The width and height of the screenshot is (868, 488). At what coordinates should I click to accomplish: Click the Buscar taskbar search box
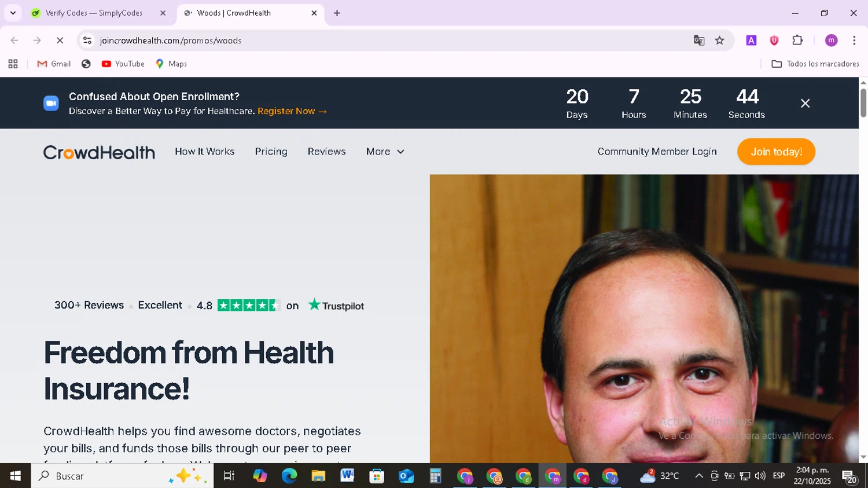(x=122, y=476)
